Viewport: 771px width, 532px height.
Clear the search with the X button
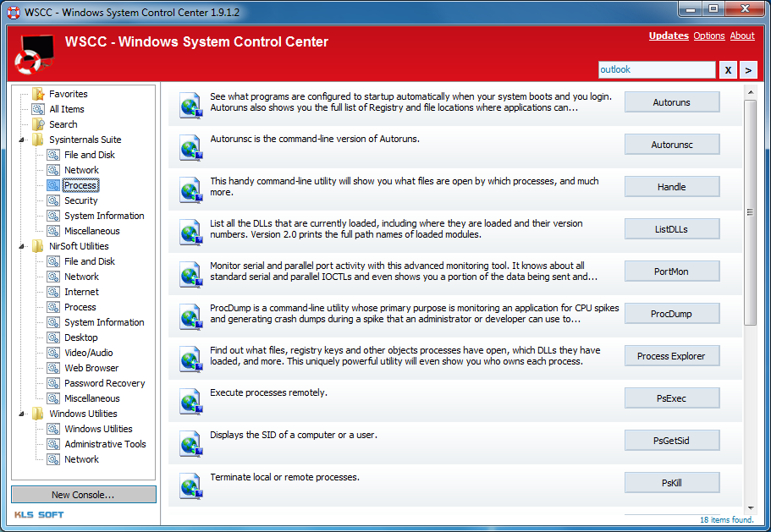[728, 69]
